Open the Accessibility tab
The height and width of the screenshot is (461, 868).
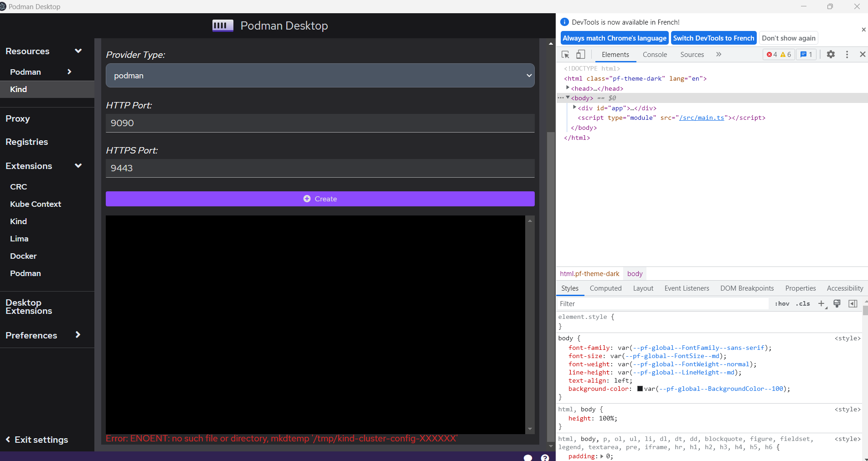pos(845,288)
